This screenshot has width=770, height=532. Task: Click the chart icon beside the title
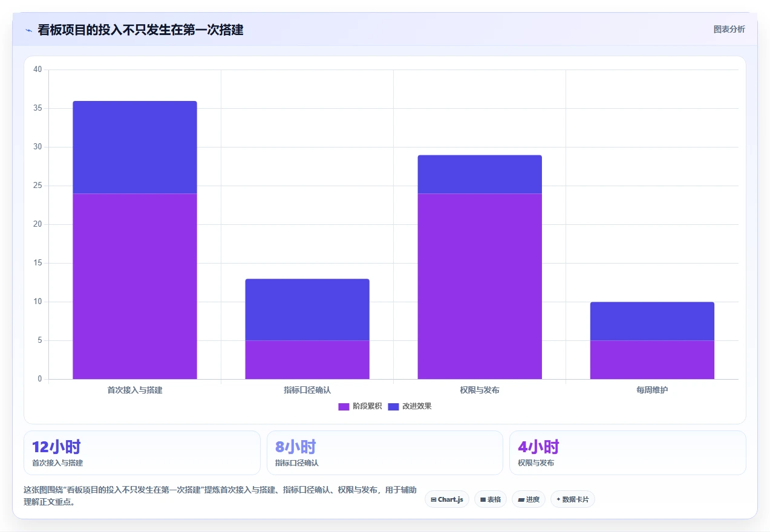[28, 30]
